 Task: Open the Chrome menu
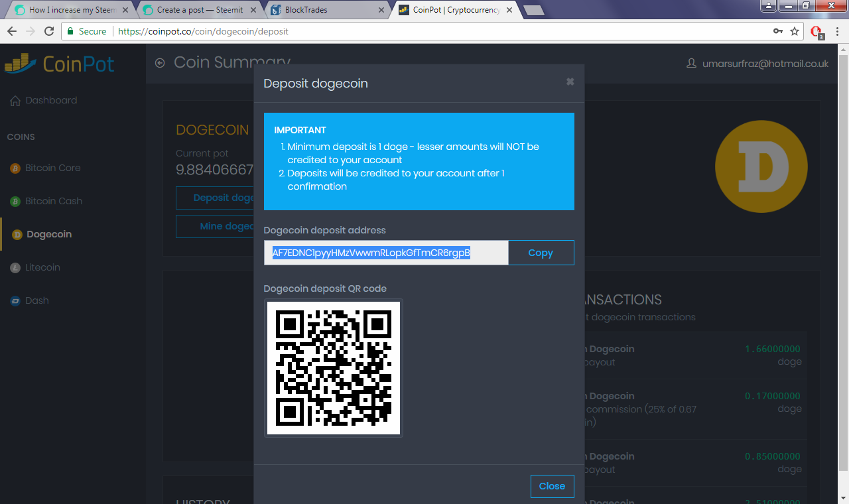point(838,31)
